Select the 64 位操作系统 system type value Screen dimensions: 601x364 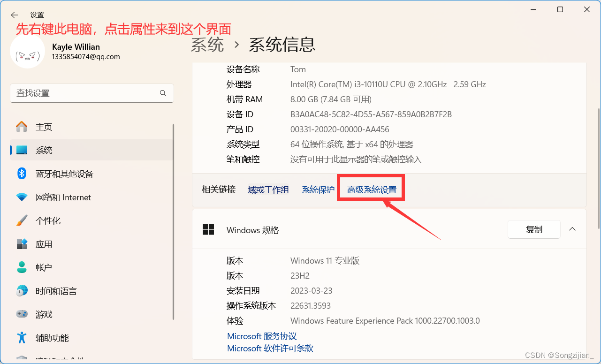(352, 144)
